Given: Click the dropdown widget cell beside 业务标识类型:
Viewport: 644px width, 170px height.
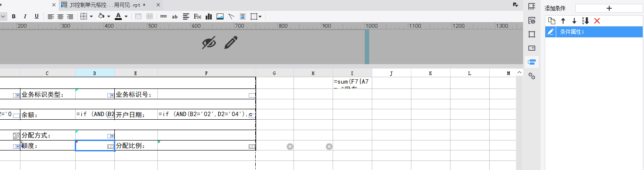Looking at the screenshot, I should pyautogui.click(x=95, y=94).
